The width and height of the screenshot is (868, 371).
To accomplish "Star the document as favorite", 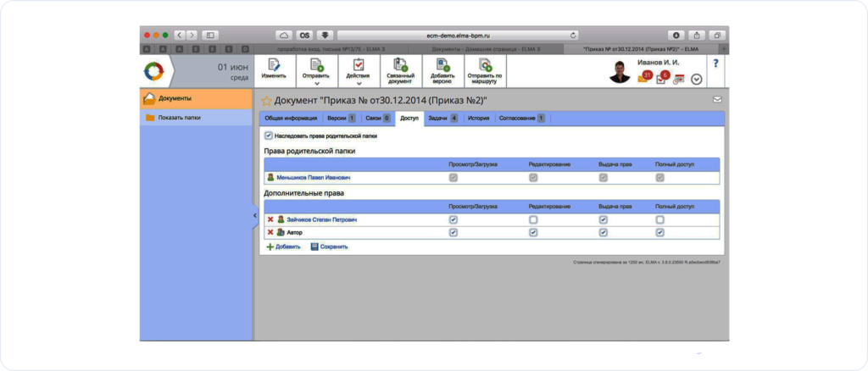I will 265,100.
